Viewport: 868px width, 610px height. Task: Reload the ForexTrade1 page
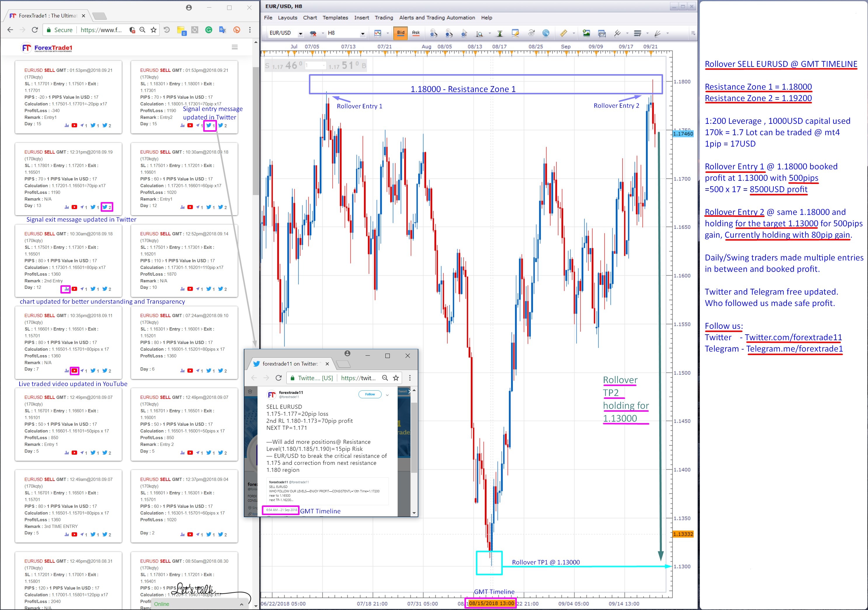pos(35,29)
